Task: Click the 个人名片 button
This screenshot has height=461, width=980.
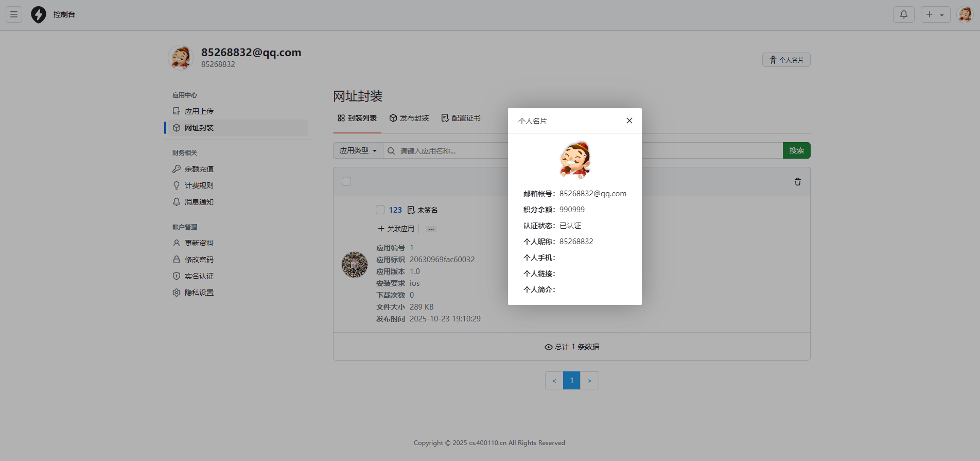Action: [x=786, y=60]
